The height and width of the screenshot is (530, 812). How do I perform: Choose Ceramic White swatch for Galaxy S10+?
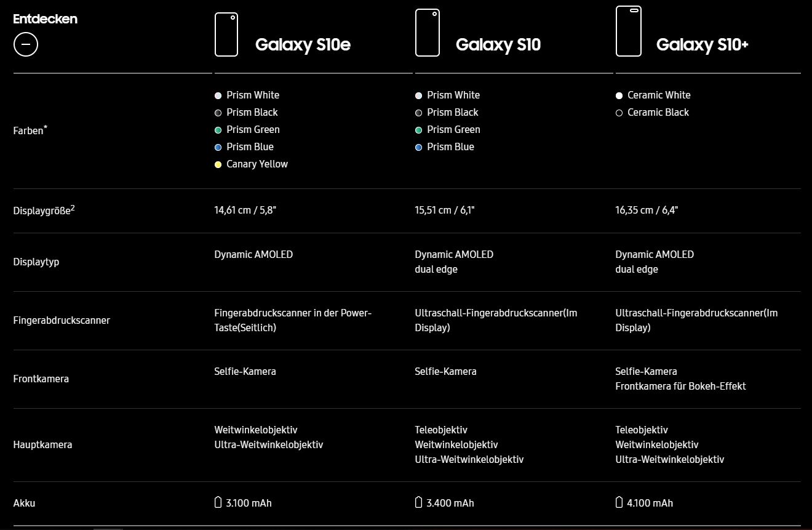[x=619, y=95]
